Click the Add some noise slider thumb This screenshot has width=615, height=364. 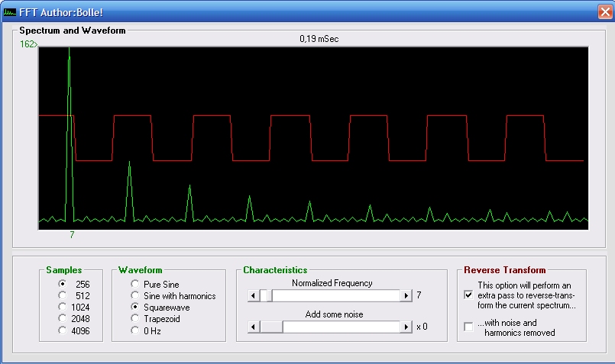(x=271, y=327)
